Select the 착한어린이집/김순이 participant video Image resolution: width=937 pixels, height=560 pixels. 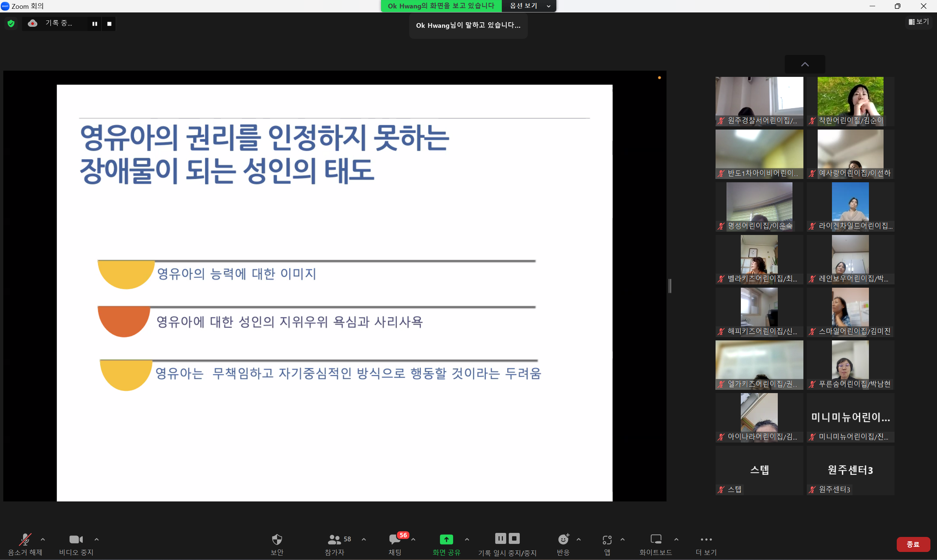(851, 101)
